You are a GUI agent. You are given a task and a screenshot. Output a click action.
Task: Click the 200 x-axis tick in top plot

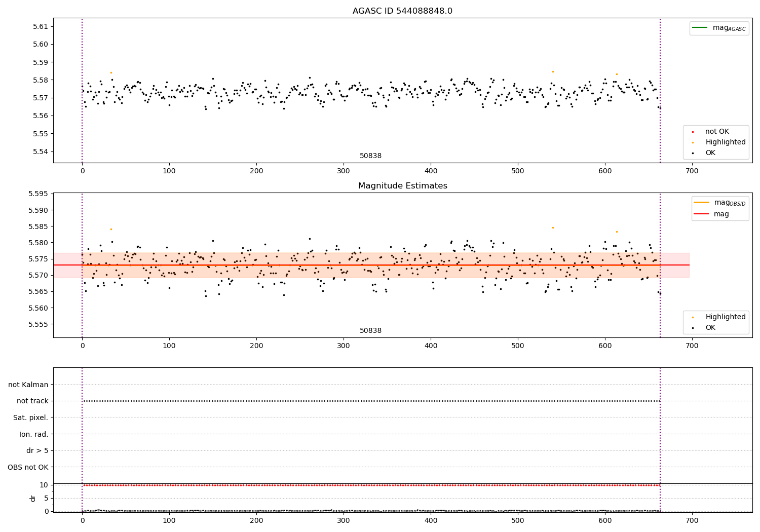[256, 171]
